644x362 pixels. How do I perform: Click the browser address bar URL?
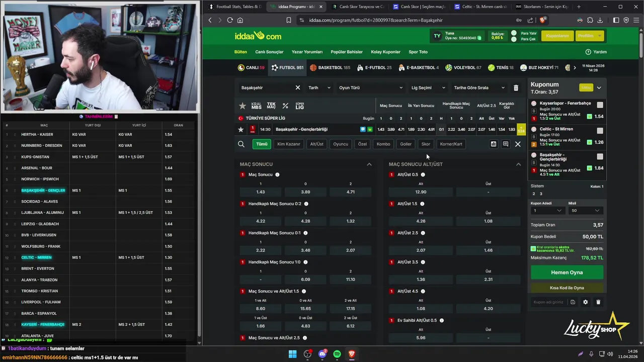tap(376, 20)
